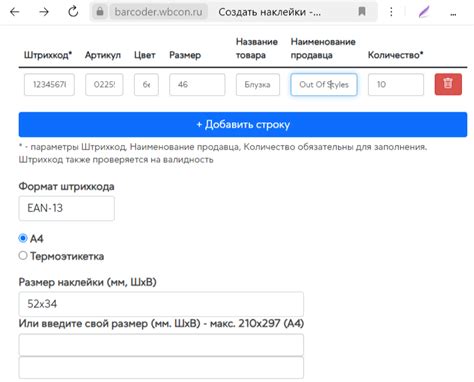Image resolution: width=474 pixels, height=382 pixels.
Task: Select the A4 radio button
Action: 23,238
